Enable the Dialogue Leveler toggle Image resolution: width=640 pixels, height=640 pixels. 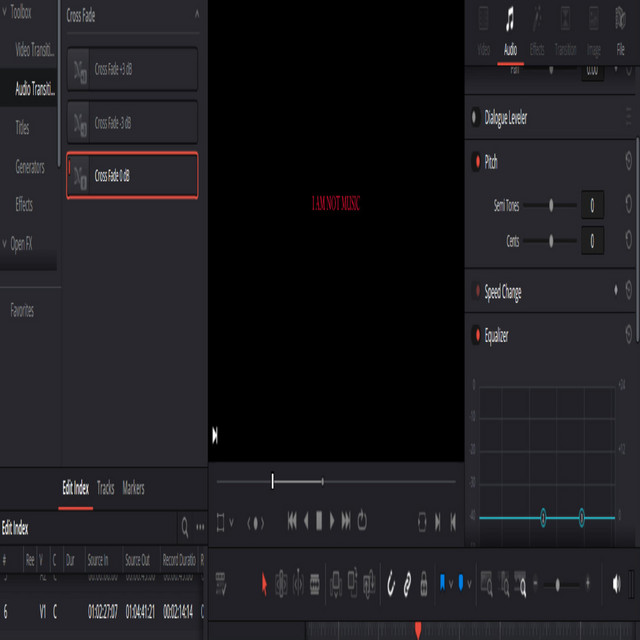pyautogui.click(x=476, y=118)
